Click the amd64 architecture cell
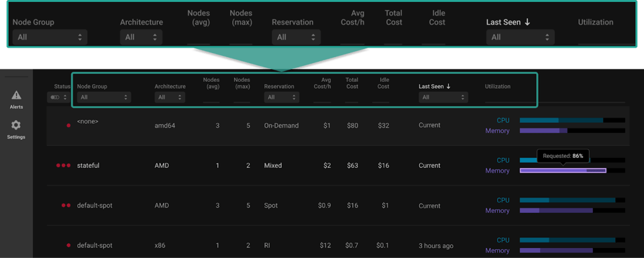This screenshot has width=644, height=258. [165, 126]
